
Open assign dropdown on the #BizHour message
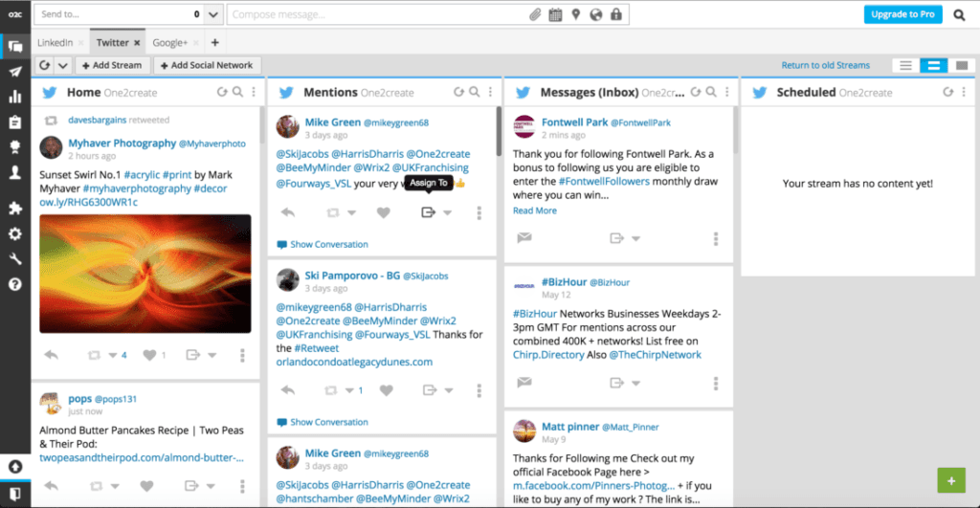coord(635,383)
